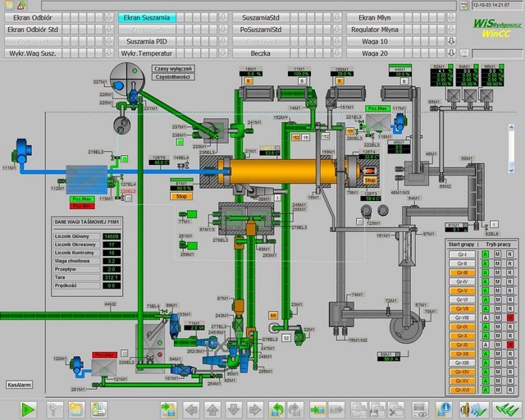525x420 pixels.
Task: Select the blue heat exchanger near 112M1
Action: [x=87, y=180]
